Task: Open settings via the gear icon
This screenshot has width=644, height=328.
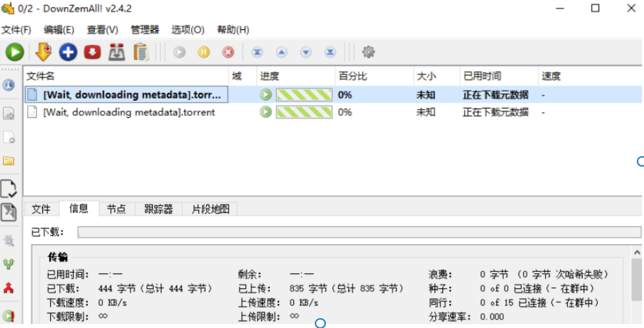Action: tap(368, 52)
